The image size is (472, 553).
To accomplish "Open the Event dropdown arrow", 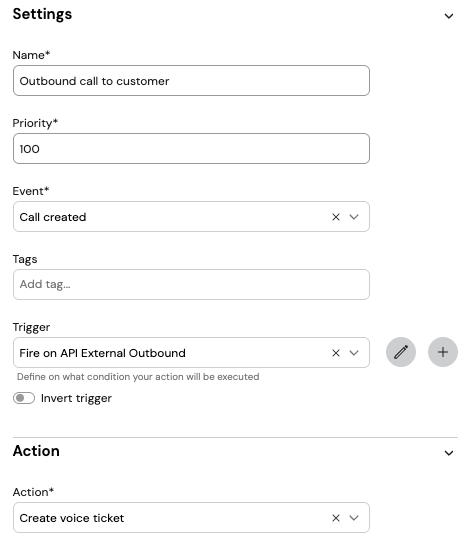I will click(x=354, y=217).
